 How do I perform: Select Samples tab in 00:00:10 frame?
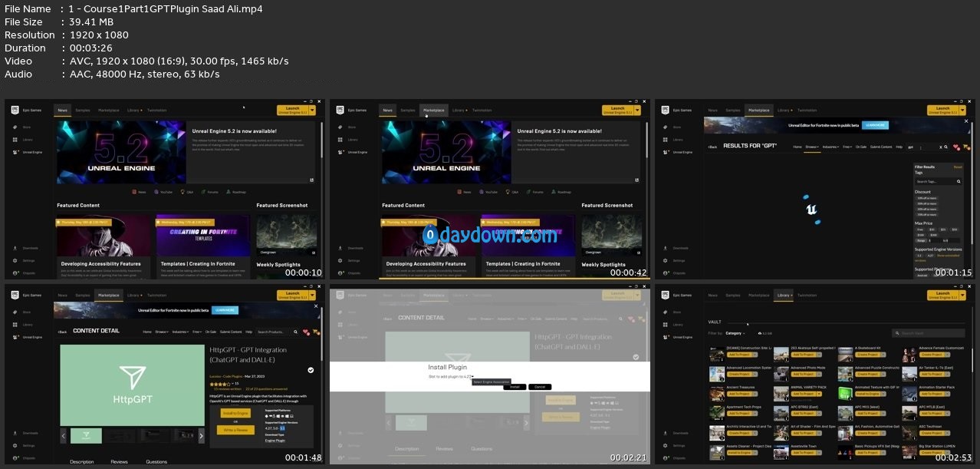coord(83,110)
